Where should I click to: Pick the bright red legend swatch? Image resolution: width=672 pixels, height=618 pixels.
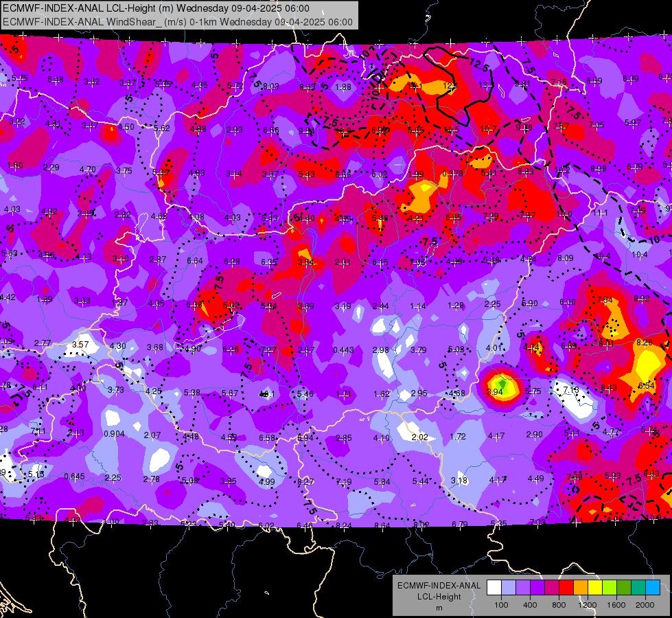pyautogui.click(x=566, y=588)
